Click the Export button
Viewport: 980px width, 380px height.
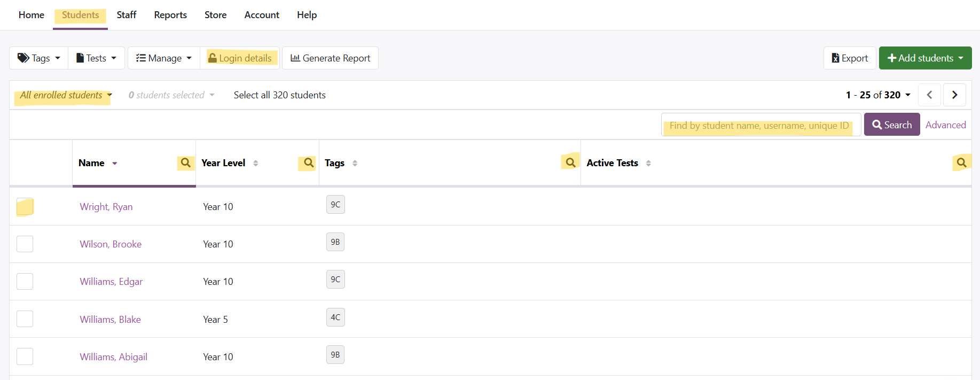(850, 58)
